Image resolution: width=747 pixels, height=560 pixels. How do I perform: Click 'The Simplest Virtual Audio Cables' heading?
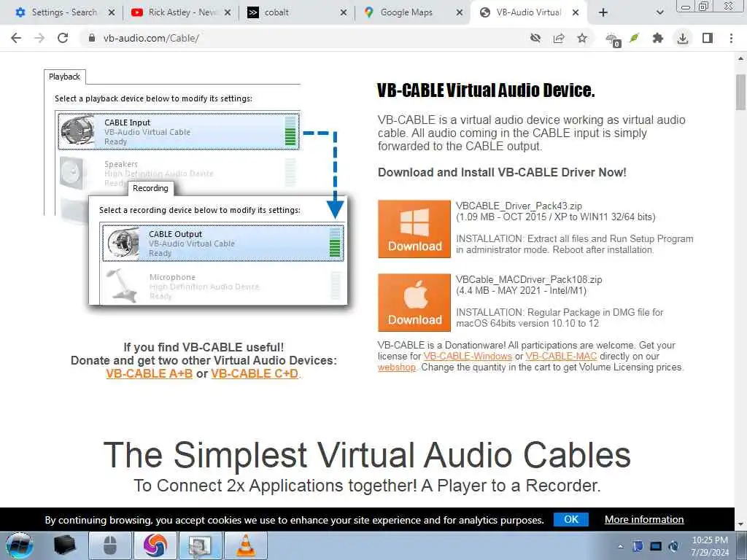point(367,455)
